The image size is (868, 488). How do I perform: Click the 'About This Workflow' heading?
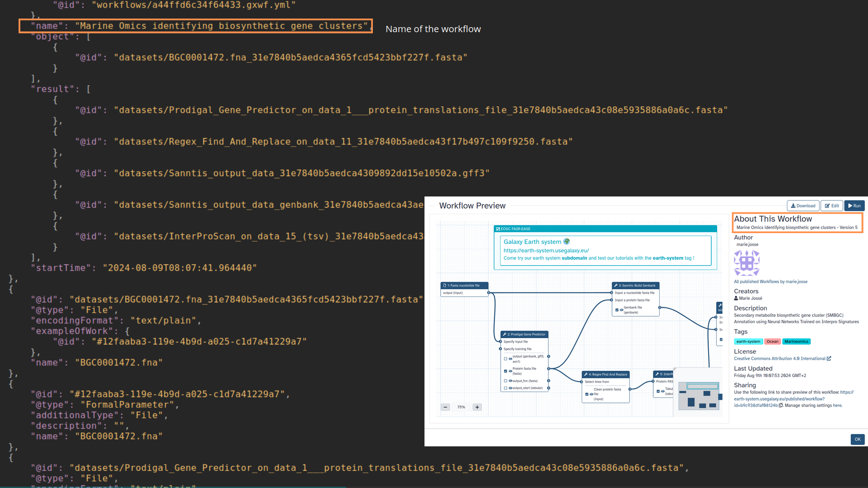point(773,219)
